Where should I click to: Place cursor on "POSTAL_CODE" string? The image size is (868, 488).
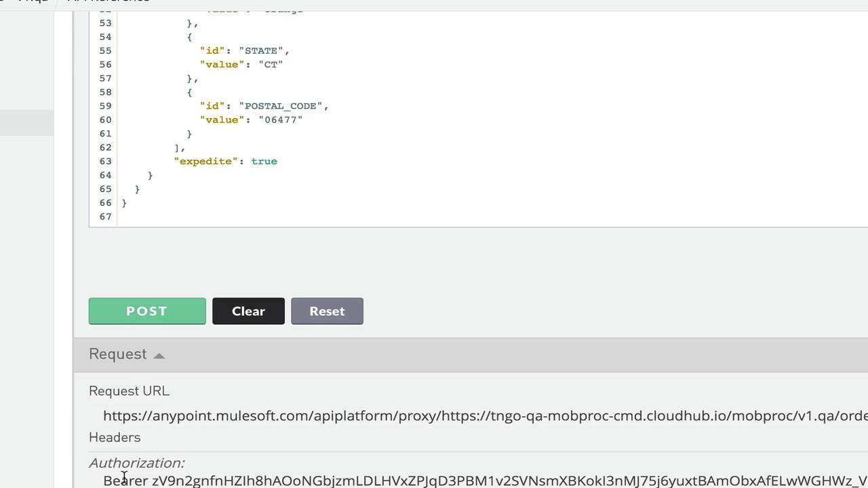[281, 106]
